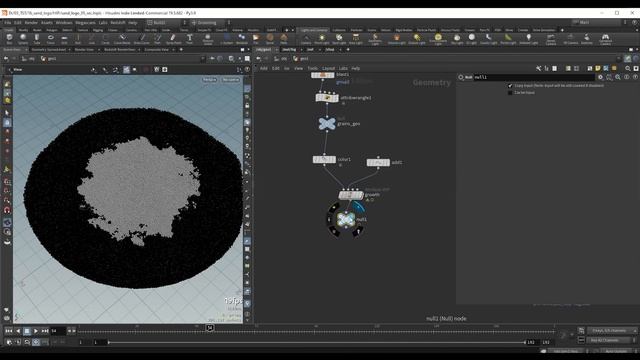The width and height of the screenshot is (640, 360).
Task: Click the obj path in viewport pane
Action: click(31, 59)
